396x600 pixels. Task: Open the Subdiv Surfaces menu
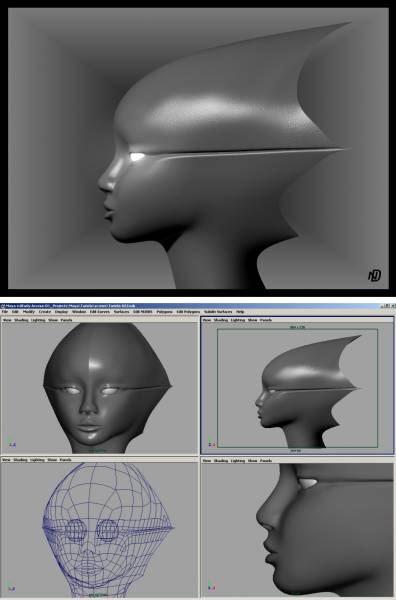tap(218, 312)
